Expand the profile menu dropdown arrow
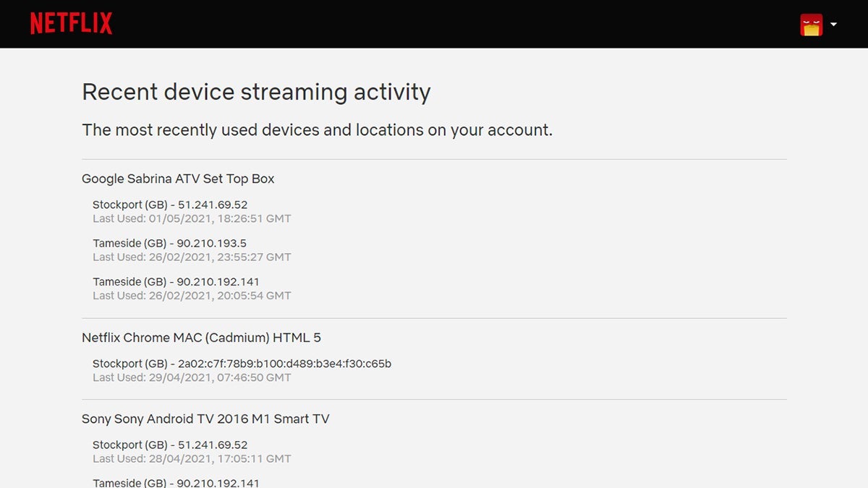 click(x=833, y=25)
